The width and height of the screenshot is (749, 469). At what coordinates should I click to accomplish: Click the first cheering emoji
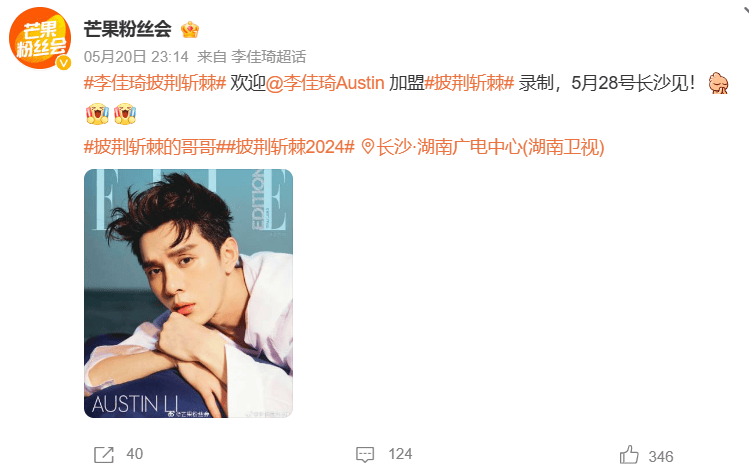coord(97,114)
